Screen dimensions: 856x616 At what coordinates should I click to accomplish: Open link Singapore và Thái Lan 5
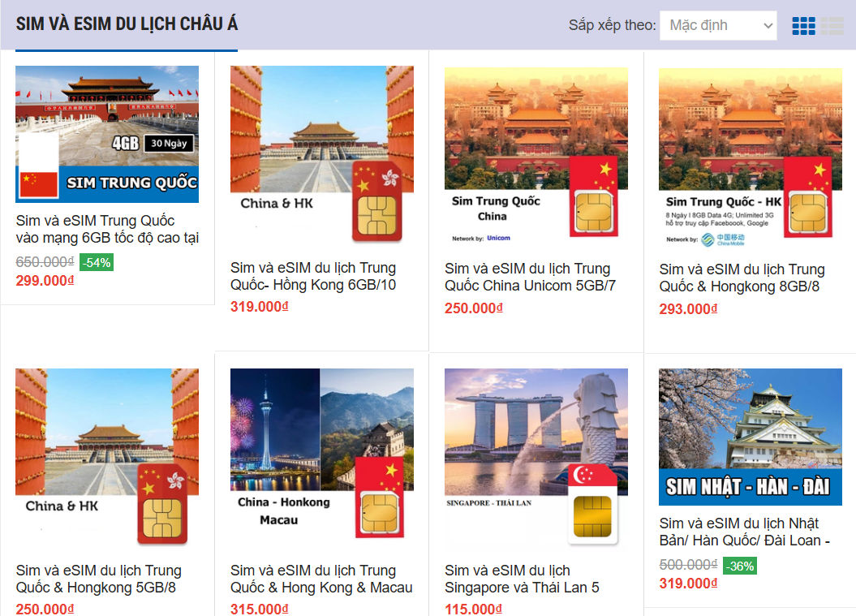click(x=522, y=579)
